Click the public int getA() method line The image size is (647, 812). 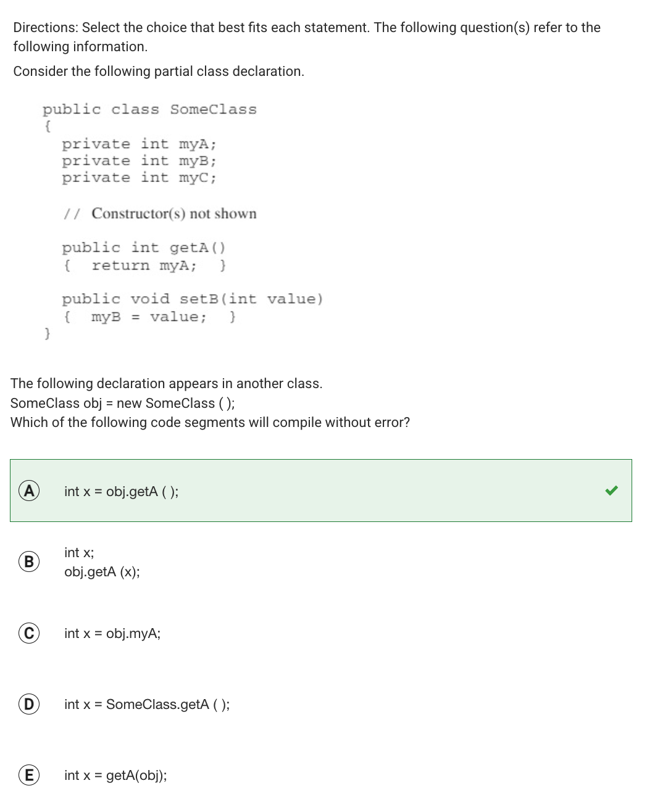144,247
